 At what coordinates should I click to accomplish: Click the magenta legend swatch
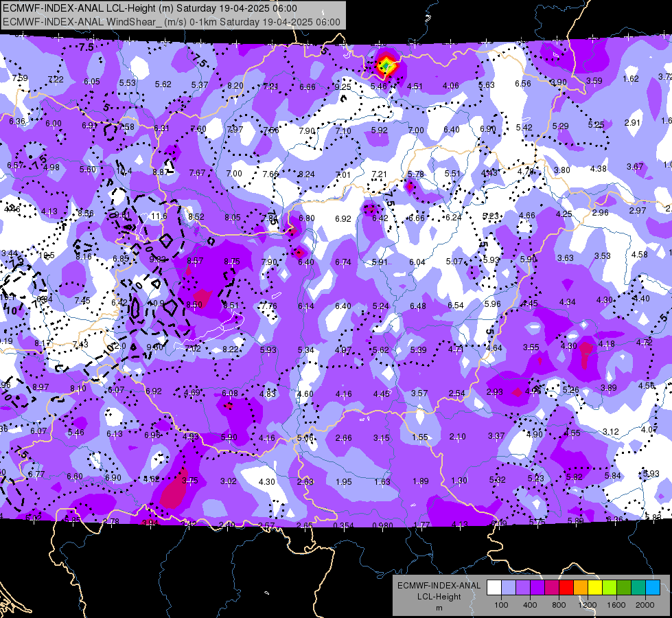[x=552, y=588]
